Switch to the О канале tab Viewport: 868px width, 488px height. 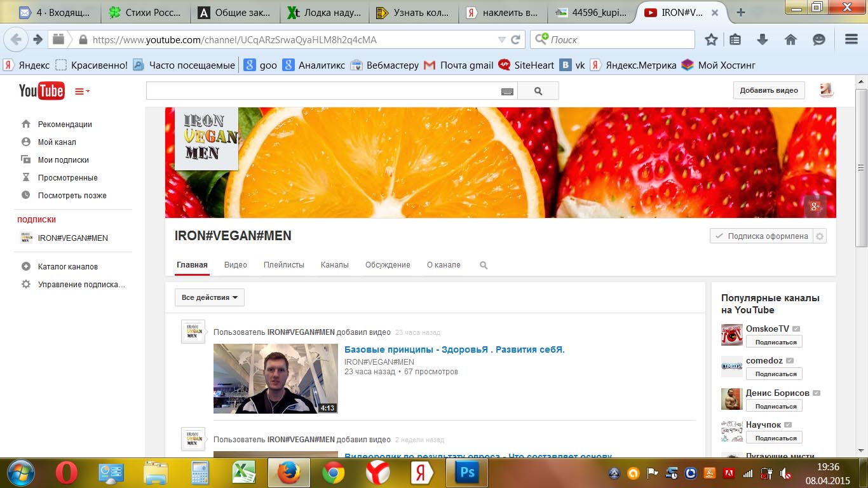(x=444, y=265)
